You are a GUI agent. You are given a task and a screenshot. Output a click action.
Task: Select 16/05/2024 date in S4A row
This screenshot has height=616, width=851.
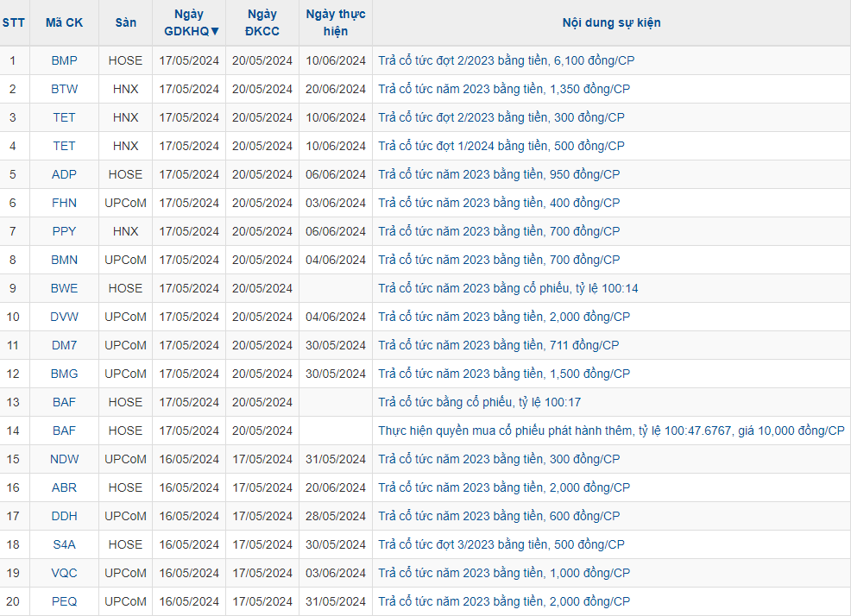[x=189, y=545]
